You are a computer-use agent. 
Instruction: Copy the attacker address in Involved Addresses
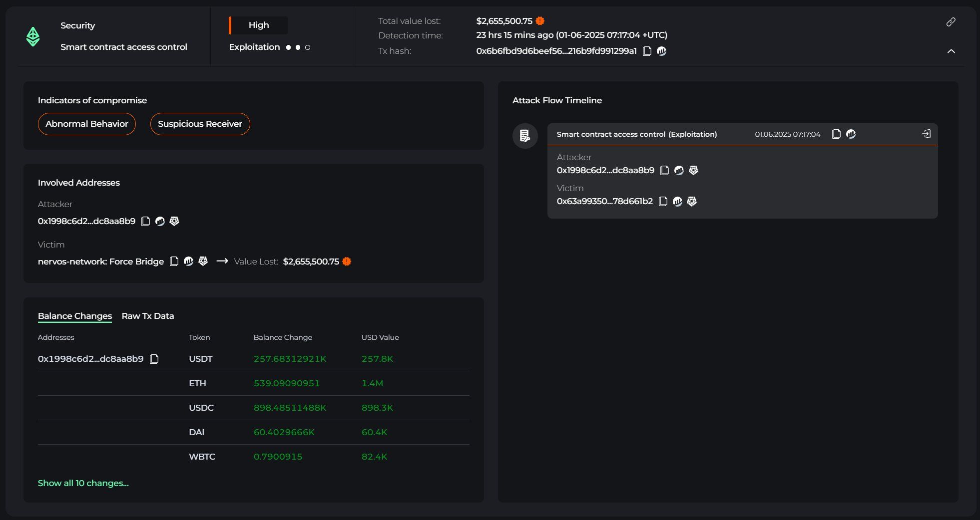[x=145, y=221]
